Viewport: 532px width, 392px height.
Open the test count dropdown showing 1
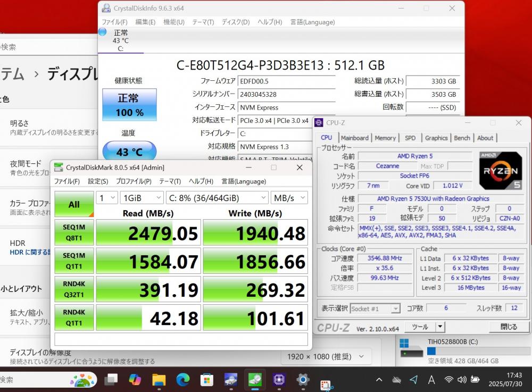click(107, 198)
